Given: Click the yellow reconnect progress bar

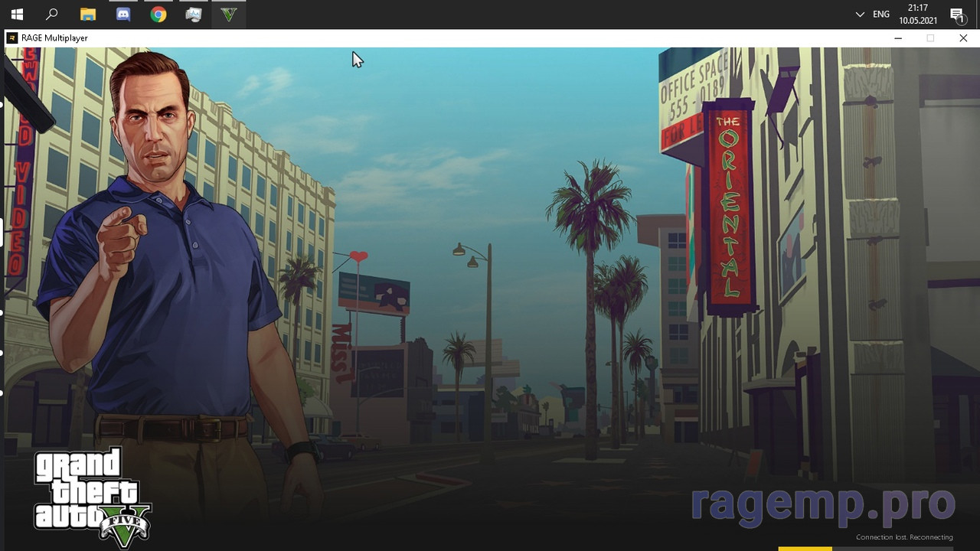Looking at the screenshot, I should point(805,549).
